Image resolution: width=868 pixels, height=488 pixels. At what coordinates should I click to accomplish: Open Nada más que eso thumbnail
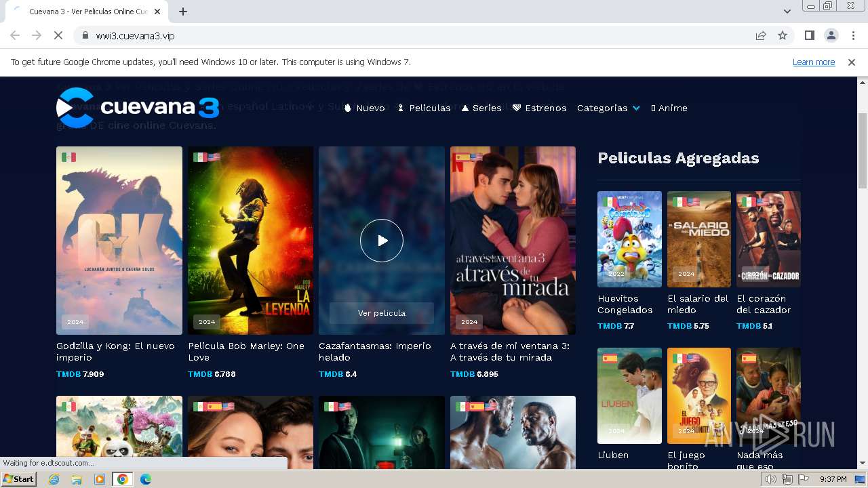tap(768, 396)
